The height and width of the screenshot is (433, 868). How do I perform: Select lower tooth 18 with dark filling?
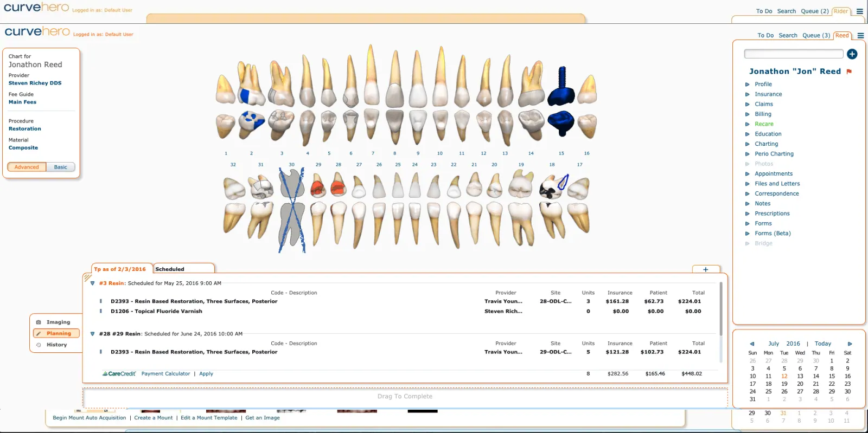point(553,187)
